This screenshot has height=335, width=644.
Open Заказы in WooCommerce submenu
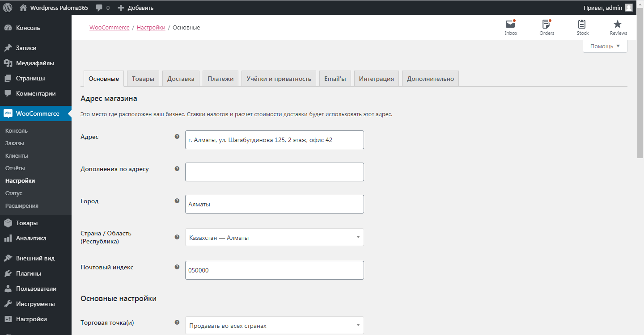(15, 143)
